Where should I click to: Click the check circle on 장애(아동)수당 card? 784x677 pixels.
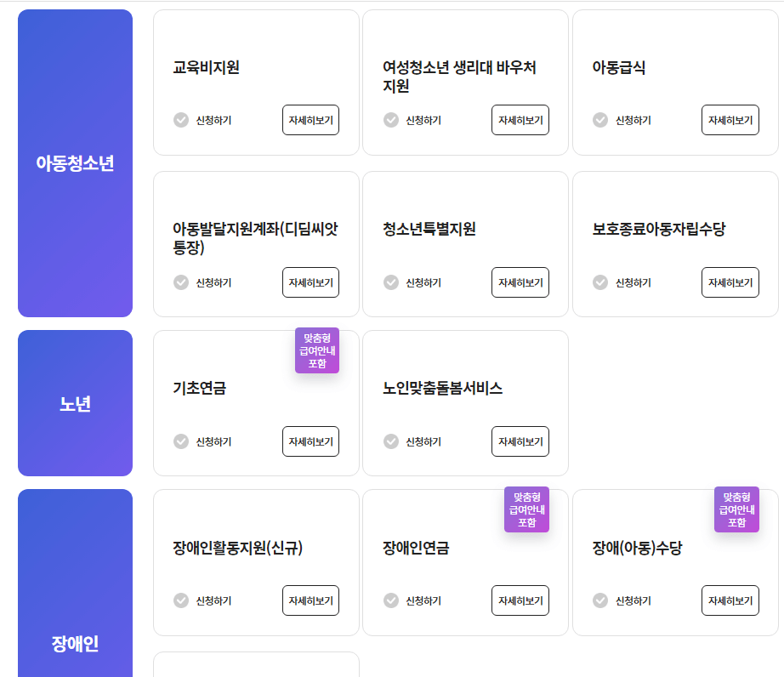(x=599, y=600)
